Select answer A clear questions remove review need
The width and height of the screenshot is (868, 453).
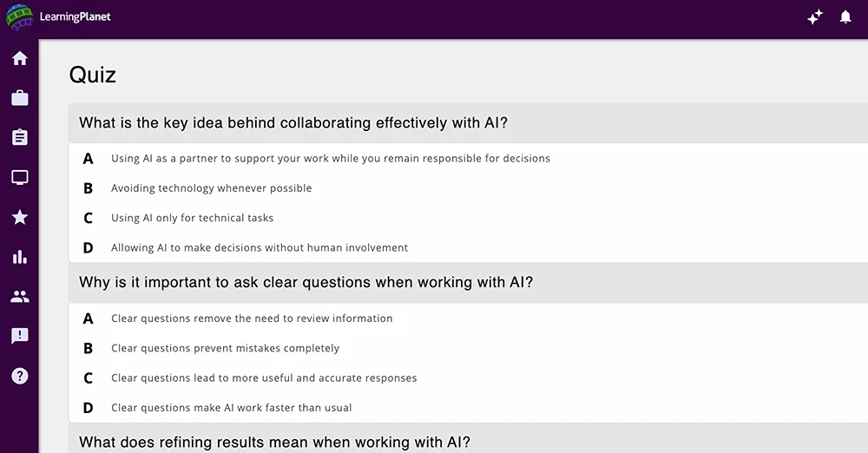(469, 318)
